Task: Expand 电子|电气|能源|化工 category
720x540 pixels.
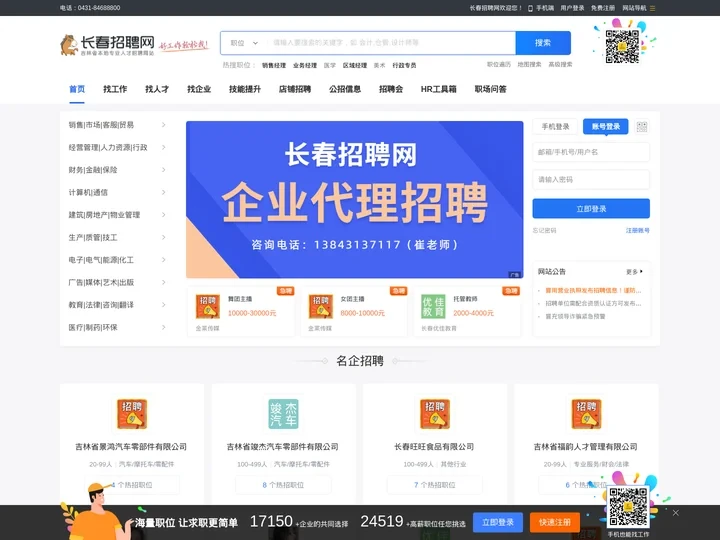Action: coord(117,260)
